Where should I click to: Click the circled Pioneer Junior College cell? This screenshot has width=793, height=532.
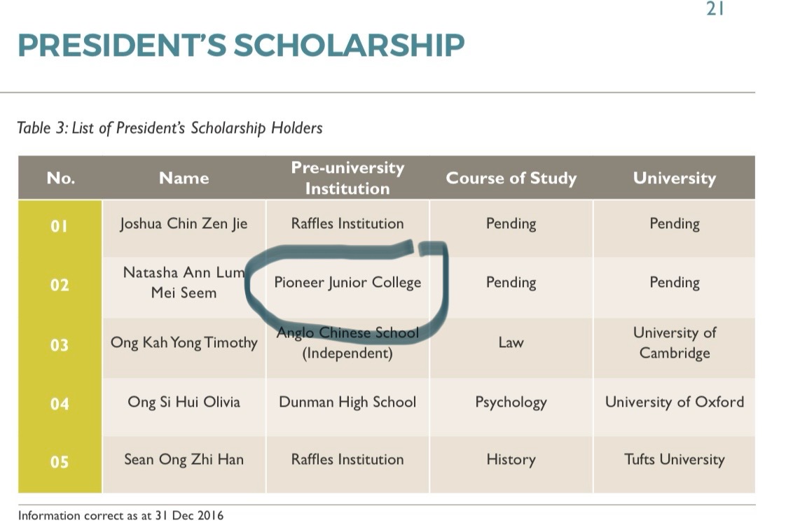click(x=347, y=283)
